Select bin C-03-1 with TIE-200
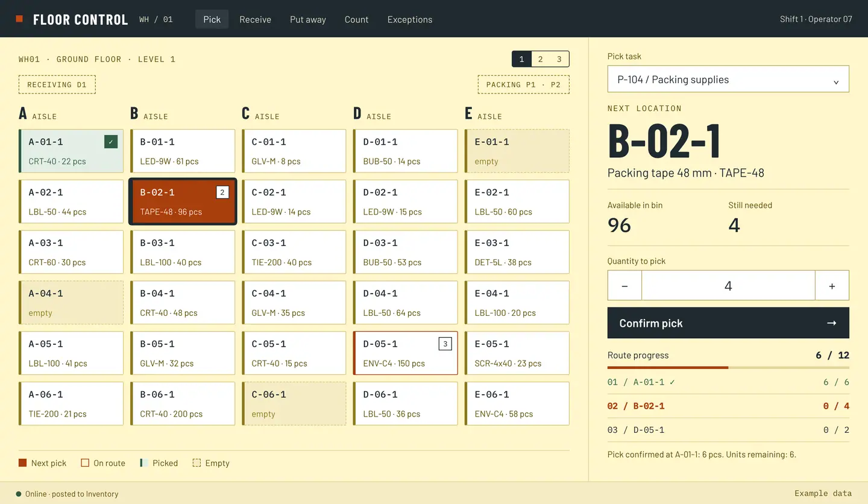The image size is (868, 504). 294,252
